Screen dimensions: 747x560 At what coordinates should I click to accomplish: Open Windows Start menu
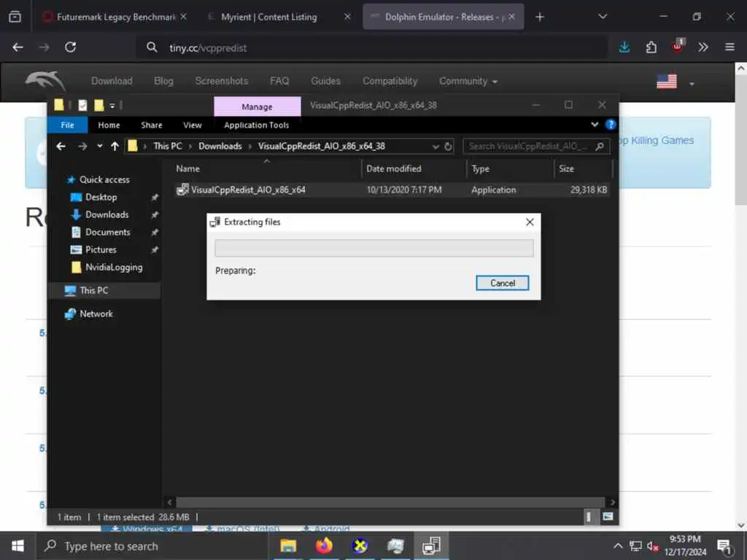[x=18, y=545]
